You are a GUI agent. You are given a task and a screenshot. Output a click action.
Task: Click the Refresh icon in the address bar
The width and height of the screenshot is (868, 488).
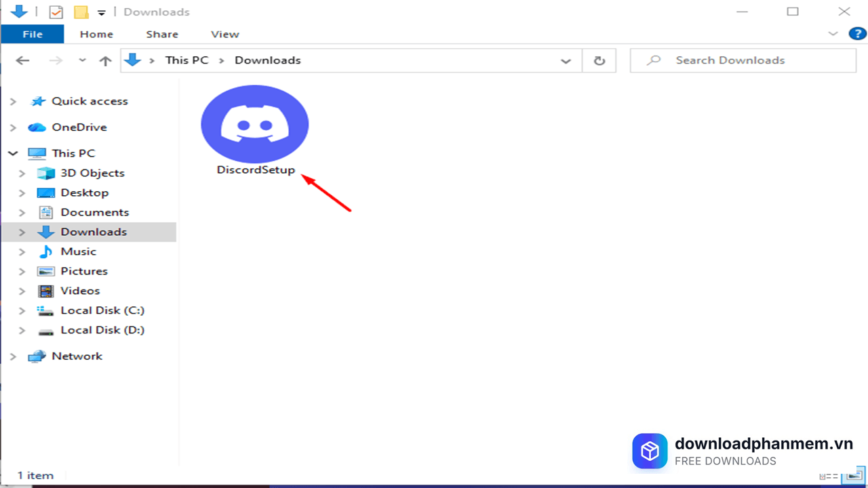pos(599,60)
